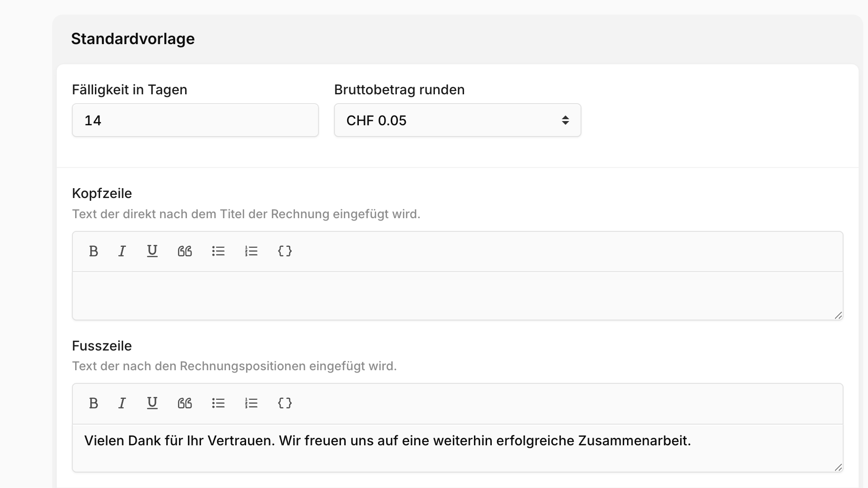Insert placeholder braces in Kopfzeile editor
Image resolution: width=868 pixels, height=488 pixels.
pyautogui.click(x=285, y=251)
